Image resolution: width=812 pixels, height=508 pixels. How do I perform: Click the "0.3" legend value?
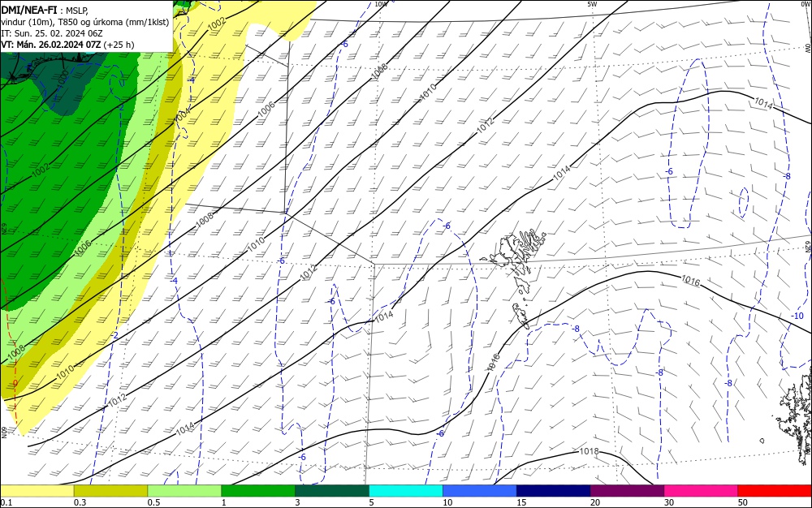pyautogui.click(x=80, y=503)
